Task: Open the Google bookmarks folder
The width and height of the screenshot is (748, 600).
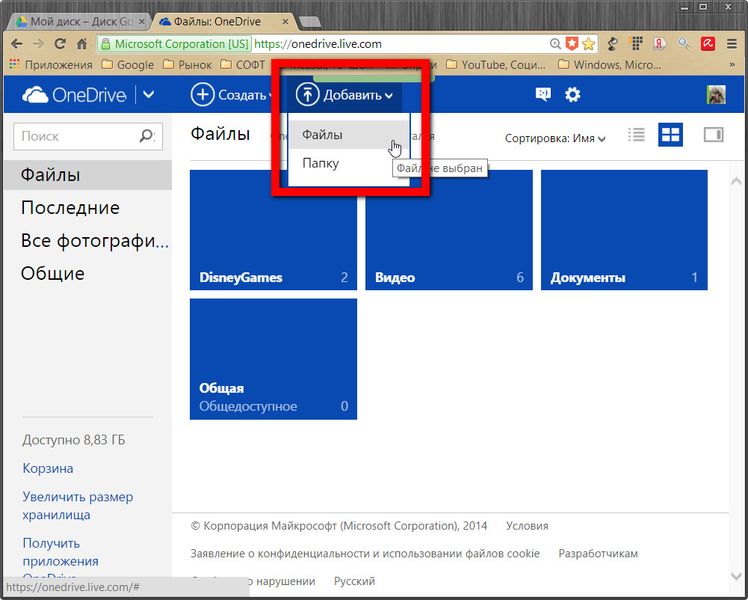Action: tap(128, 65)
